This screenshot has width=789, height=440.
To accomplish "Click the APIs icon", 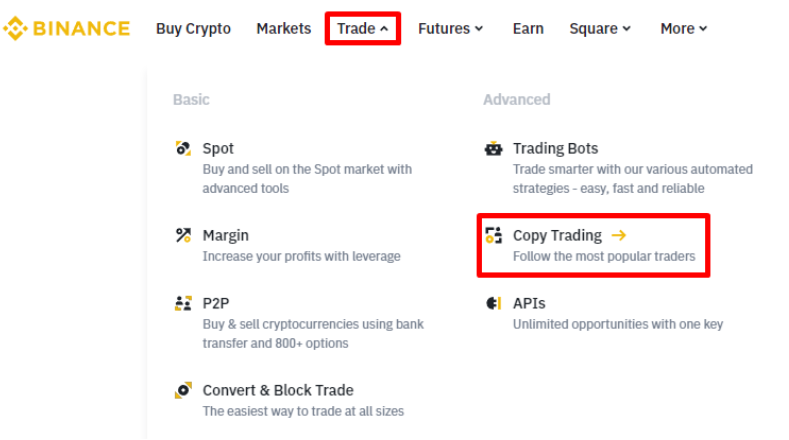I will [x=493, y=303].
